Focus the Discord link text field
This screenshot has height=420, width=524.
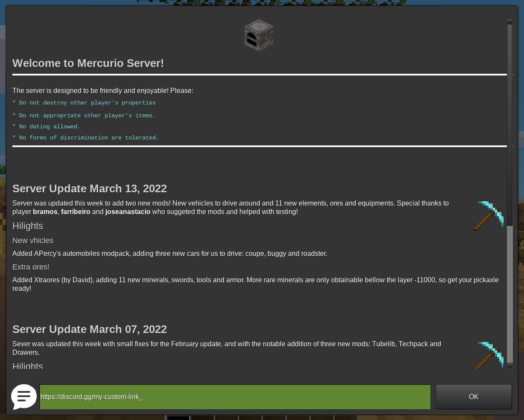pos(235,397)
